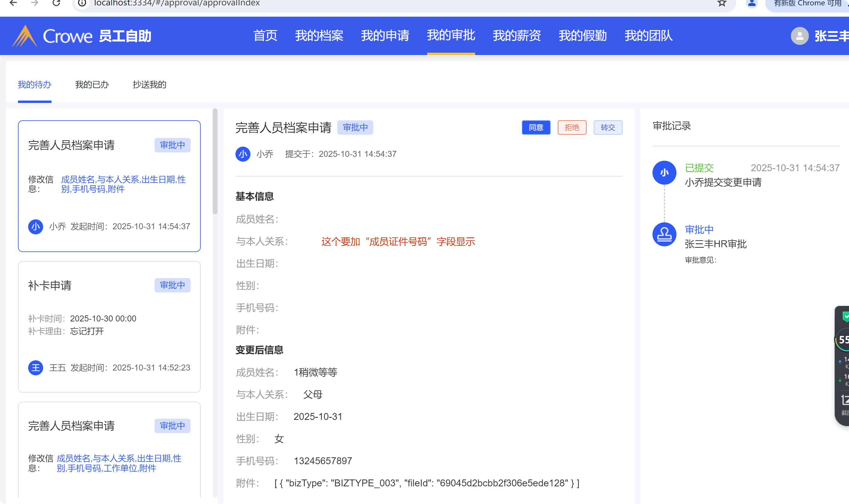This screenshot has height=504, width=849.
Task: Bookmark the page with the star icon
Action: click(x=722, y=3)
